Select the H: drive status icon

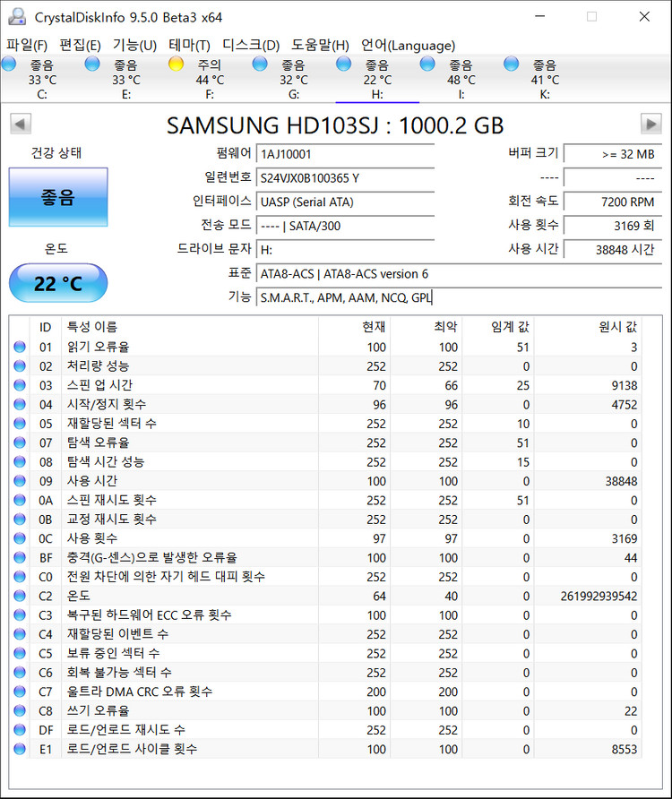click(344, 64)
